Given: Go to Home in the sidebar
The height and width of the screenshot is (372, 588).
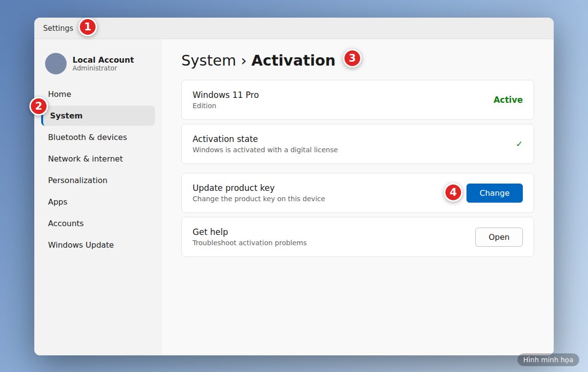Looking at the screenshot, I should click(x=98, y=94).
